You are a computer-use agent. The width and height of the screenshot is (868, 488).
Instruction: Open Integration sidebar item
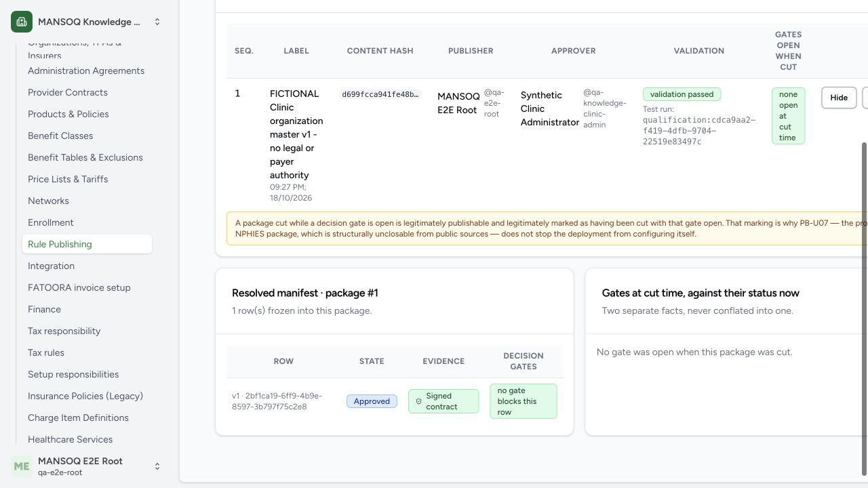point(51,266)
